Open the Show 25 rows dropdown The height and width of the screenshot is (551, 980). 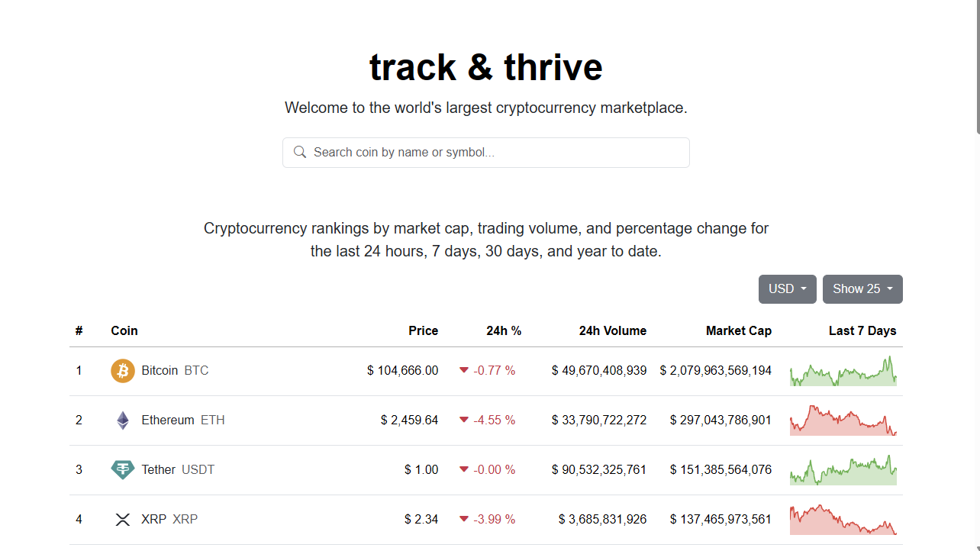pos(862,289)
